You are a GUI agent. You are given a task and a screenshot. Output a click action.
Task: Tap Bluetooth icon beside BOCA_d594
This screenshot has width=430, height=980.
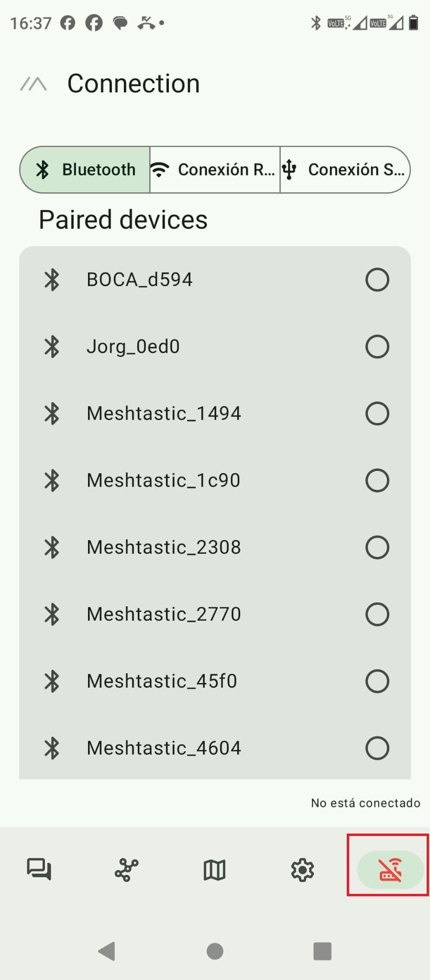52,279
